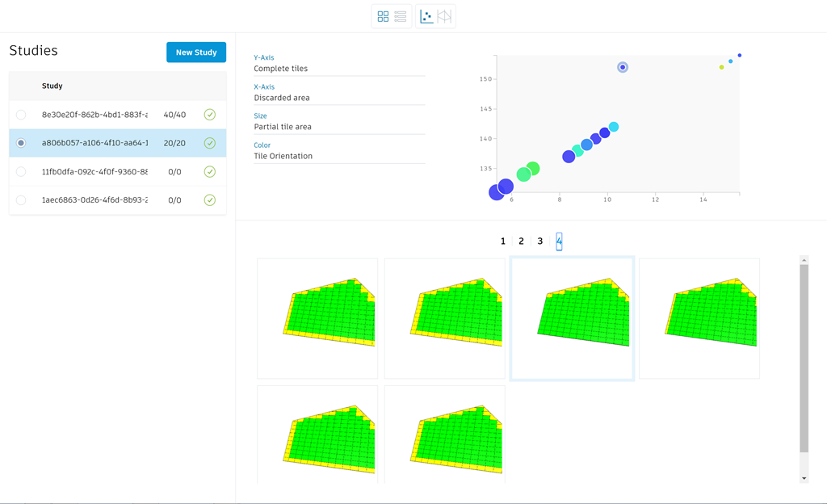The height and width of the screenshot is (504, 827).
Task: Select the parallel coordinates chart icon
Action: [x=444, y=16]
